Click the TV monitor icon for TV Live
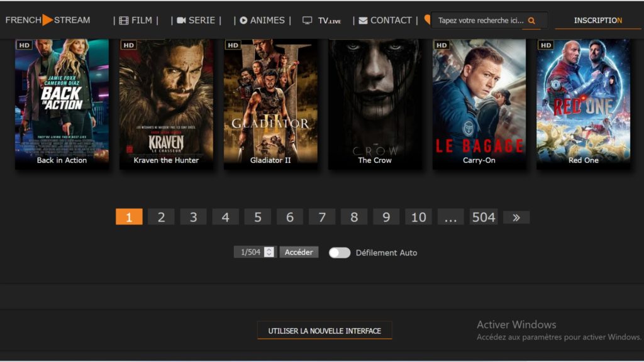 [307, 20]
